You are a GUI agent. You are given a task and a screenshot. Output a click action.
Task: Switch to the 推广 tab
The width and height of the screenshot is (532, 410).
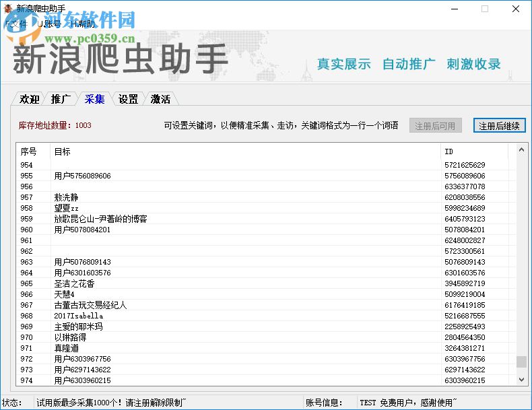coord(61,99)
